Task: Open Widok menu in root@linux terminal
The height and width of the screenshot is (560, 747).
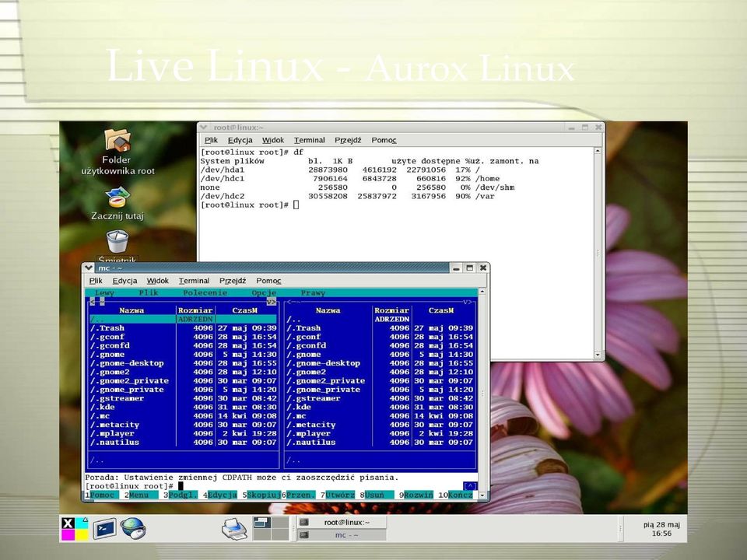Action: (273, 140)
